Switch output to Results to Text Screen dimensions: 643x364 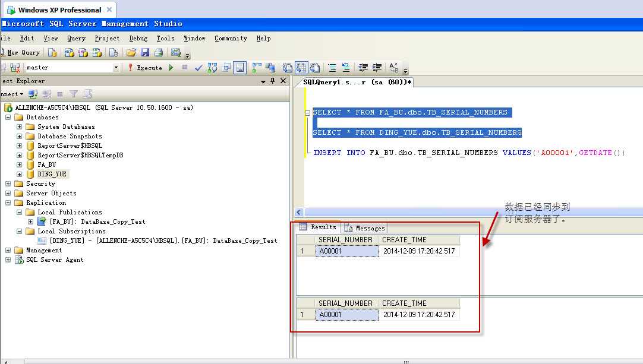pos(288,68)
